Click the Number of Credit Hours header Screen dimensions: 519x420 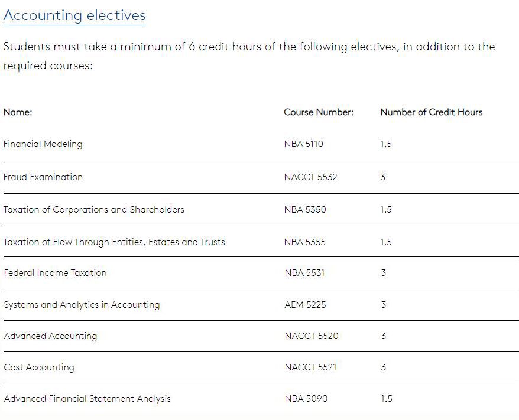[x=431, y=112]
